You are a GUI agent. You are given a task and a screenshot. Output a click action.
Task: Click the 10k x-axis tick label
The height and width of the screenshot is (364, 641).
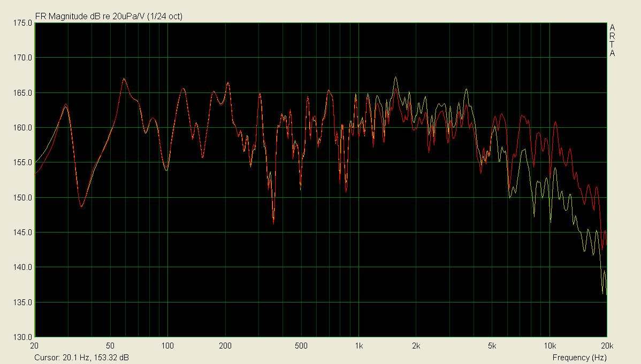[549, 345]
